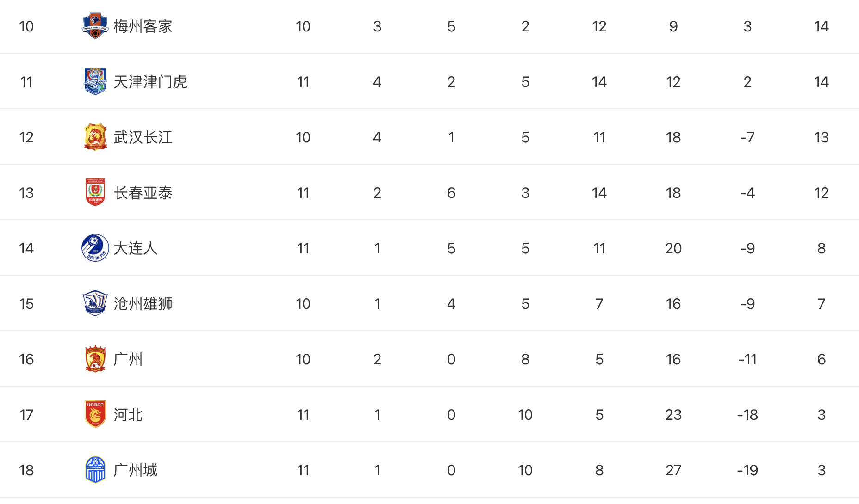Click the Meizhou Hakka (梅州客家) club crest

click(95, 26)
